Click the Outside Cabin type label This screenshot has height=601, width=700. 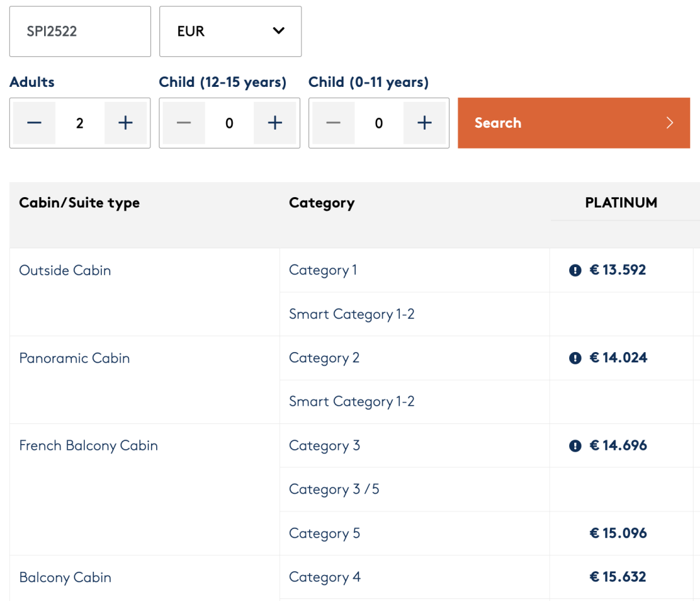(65, 270)
